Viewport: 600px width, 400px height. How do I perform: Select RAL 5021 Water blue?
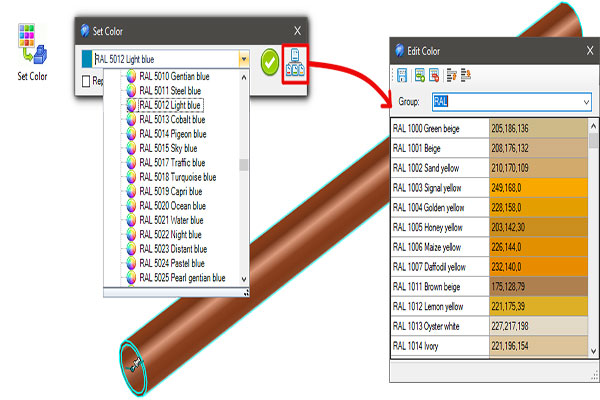pyautogui.click(x=171, y=220)
